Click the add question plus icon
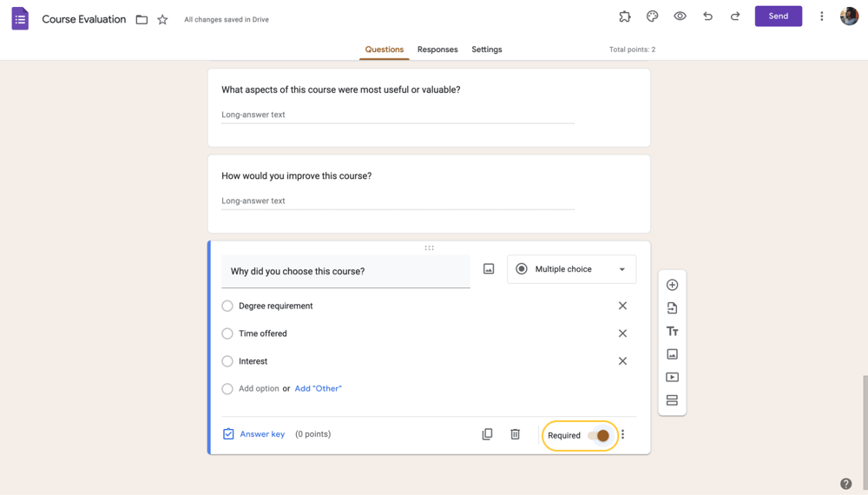The width and height of the screenshot is (868, 495). (672, 285)
